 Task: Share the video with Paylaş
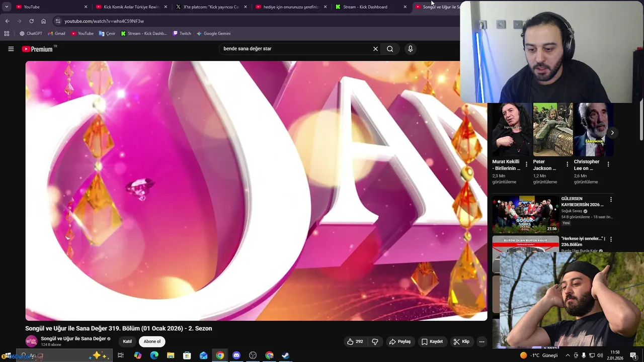point(399,341)
